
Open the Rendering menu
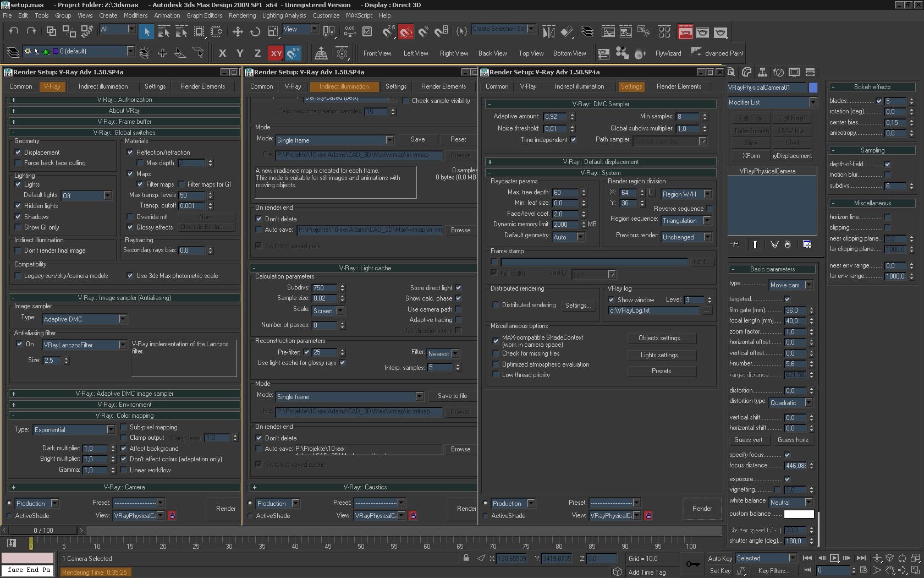[242, 15]
